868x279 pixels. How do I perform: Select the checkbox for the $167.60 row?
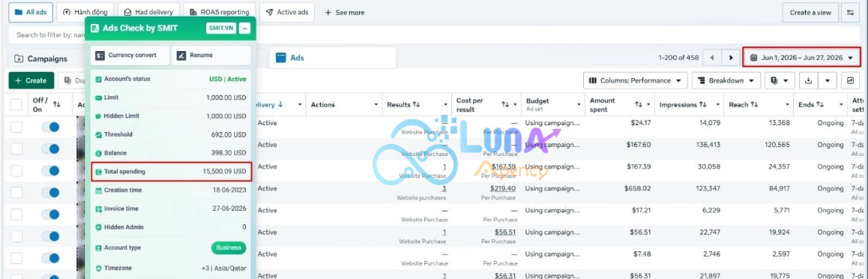(16, 148)
